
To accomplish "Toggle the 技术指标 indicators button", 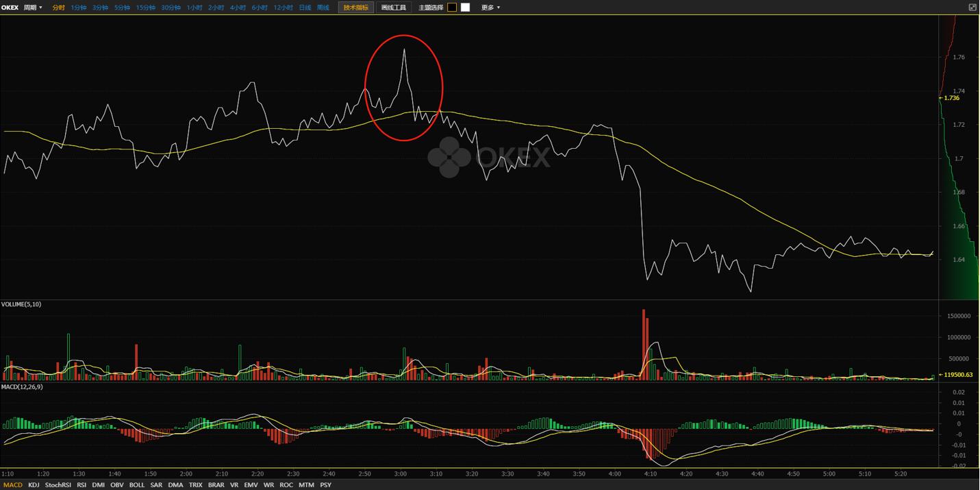I will click(x=355, y=8).
